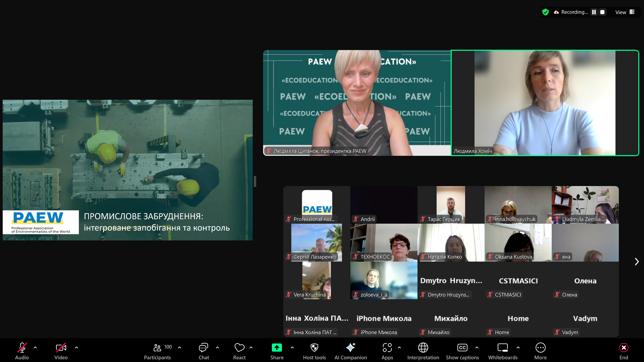The height and width of the screenshot is (362, 644).
Task: Turn on camera with Video button
Action: [x=61, y=351]
